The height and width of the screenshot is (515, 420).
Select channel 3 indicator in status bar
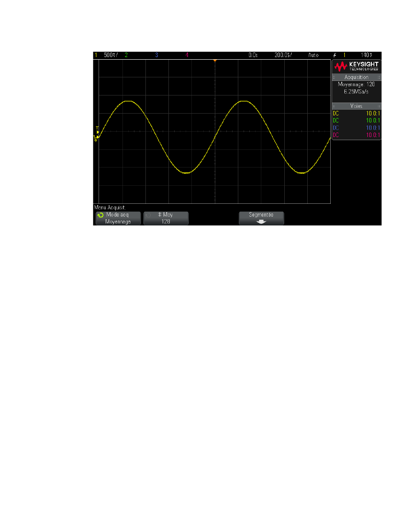(157, 55)
